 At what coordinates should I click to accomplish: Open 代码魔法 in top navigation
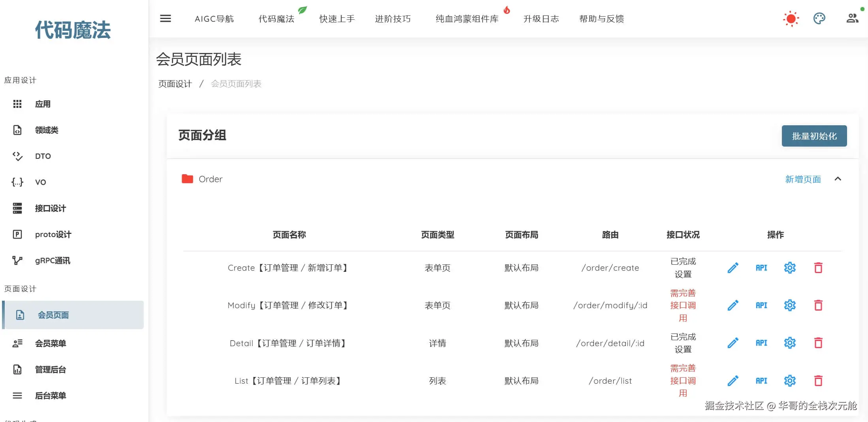(276, 19)
